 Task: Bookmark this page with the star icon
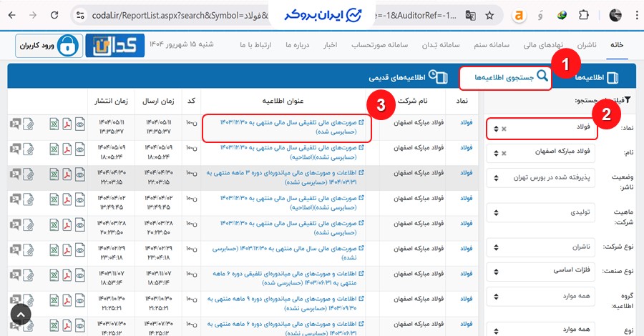[489, 16]
